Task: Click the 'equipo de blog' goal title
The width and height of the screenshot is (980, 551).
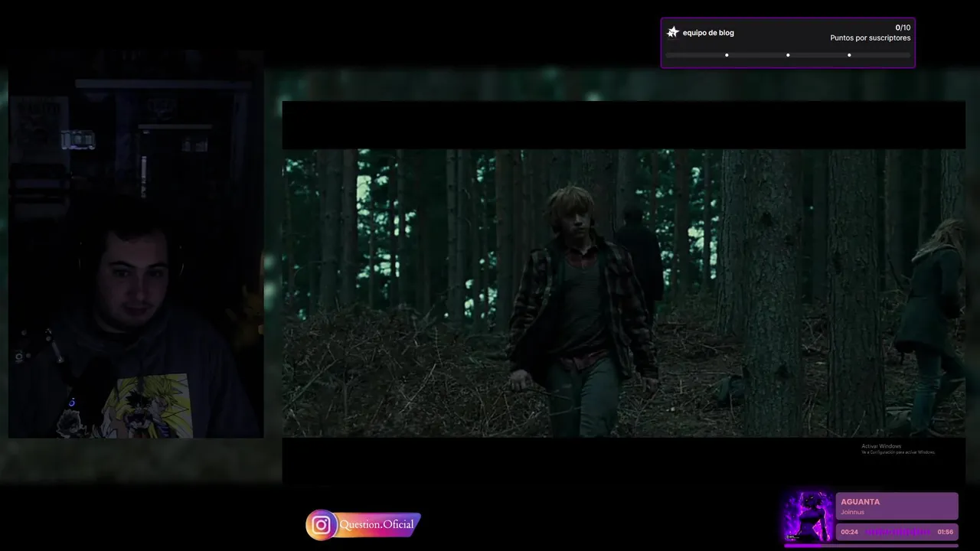Action: tap(708, 33)
